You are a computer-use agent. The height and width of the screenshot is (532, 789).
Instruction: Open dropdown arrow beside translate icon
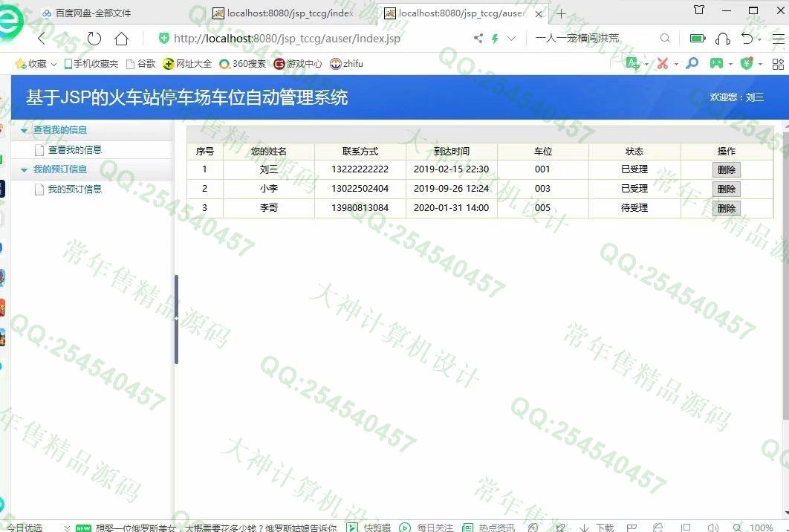(646, 64)
